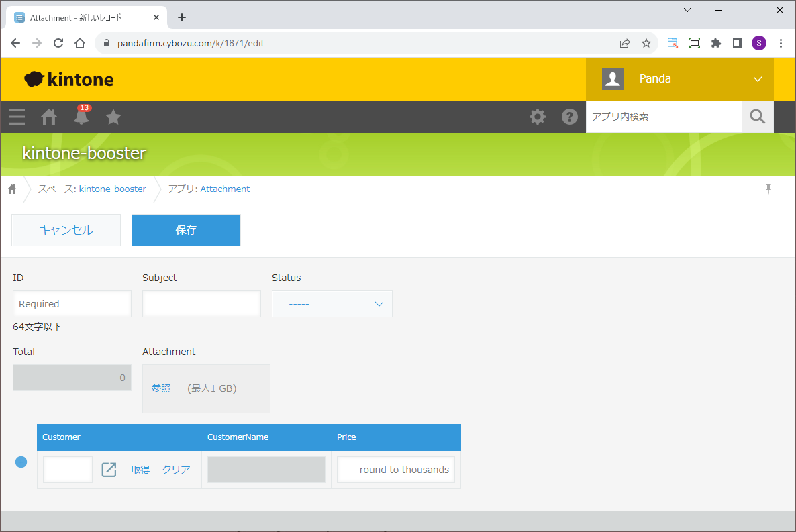796x532 pixels.
Task: Click the search magnifier button
Action: tap(757, 117)
